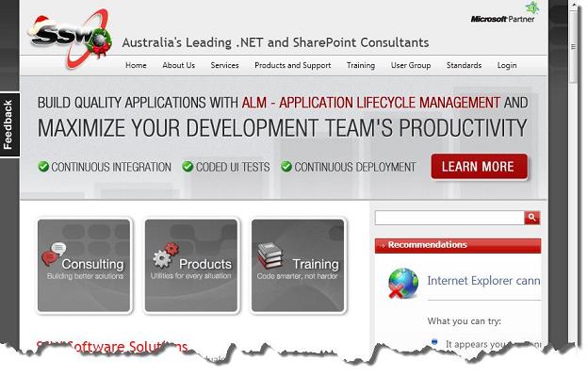
Task: Click the browser vertical scrollbar thumb
Action: pyautogui.click(x=573, y=46)
